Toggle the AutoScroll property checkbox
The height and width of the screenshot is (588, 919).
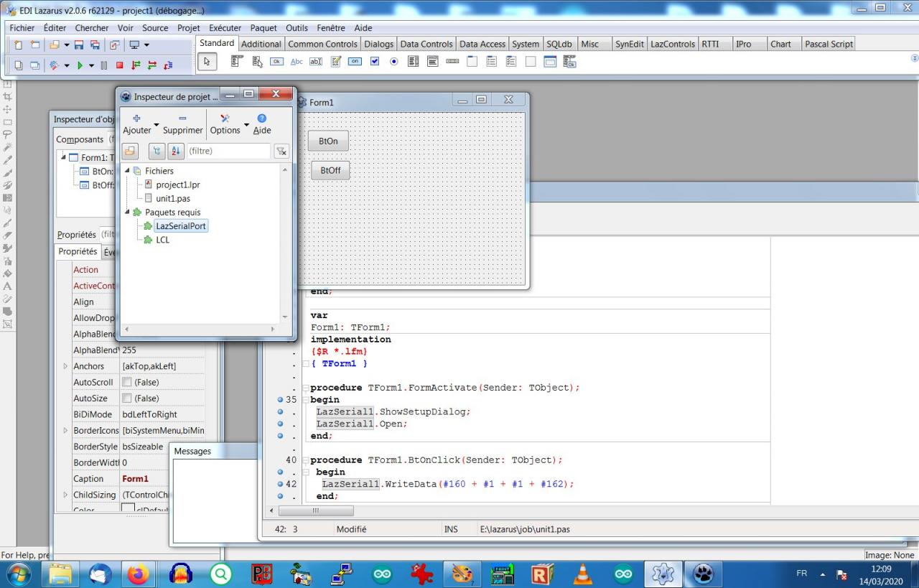click(127, 383)
